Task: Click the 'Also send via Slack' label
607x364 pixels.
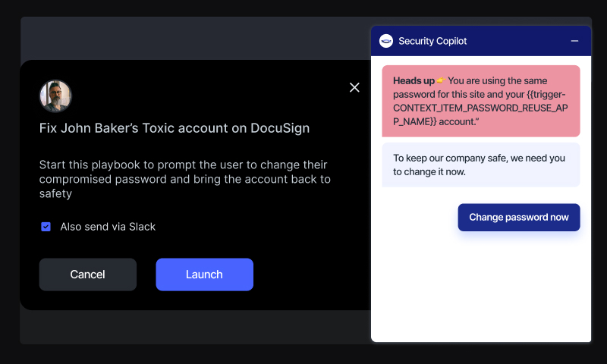Action: coord(108,227)
